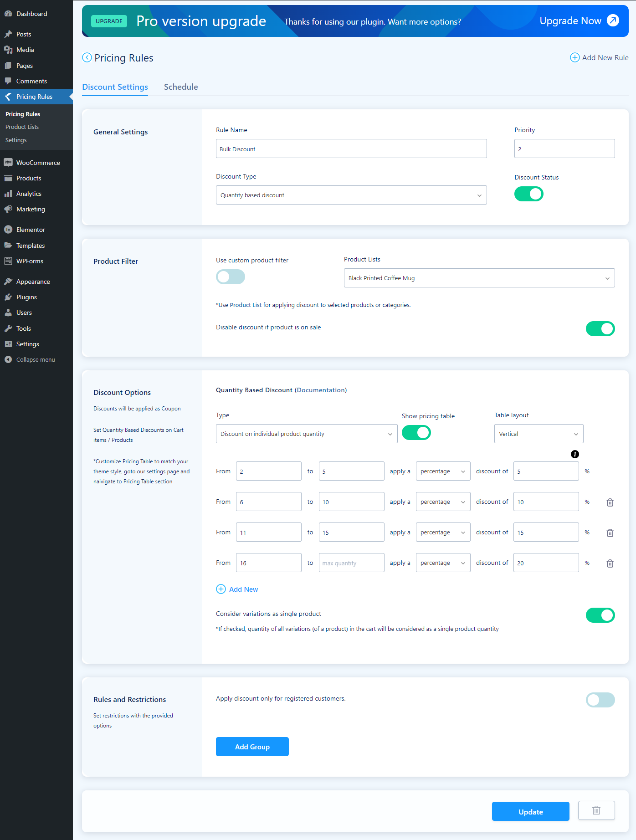
Task: Click the Media icon in sidebar
Action: coord(8,50)
